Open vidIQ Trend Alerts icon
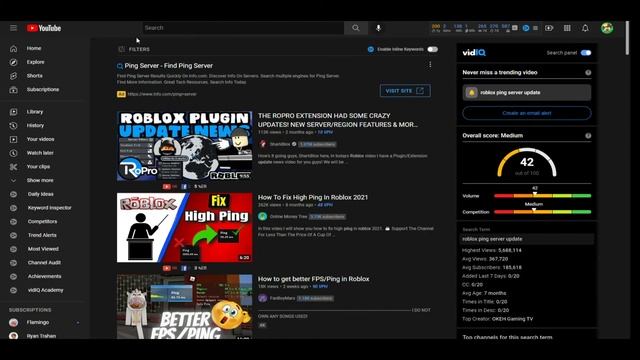 tap(13, 236)
